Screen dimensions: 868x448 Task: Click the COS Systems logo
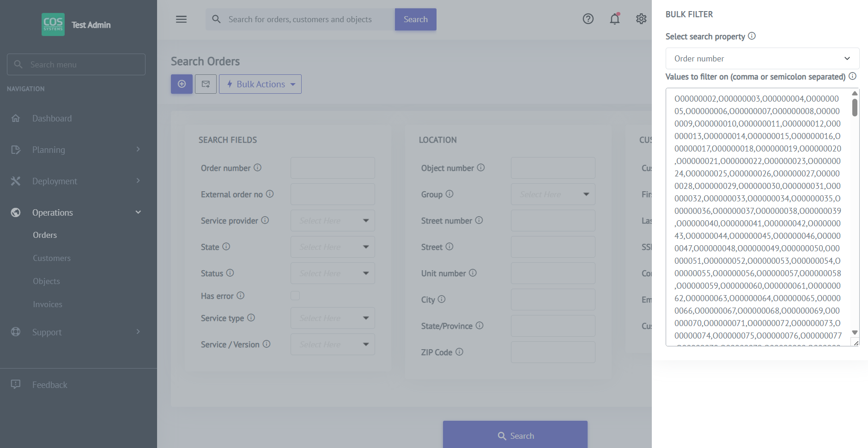53,24
